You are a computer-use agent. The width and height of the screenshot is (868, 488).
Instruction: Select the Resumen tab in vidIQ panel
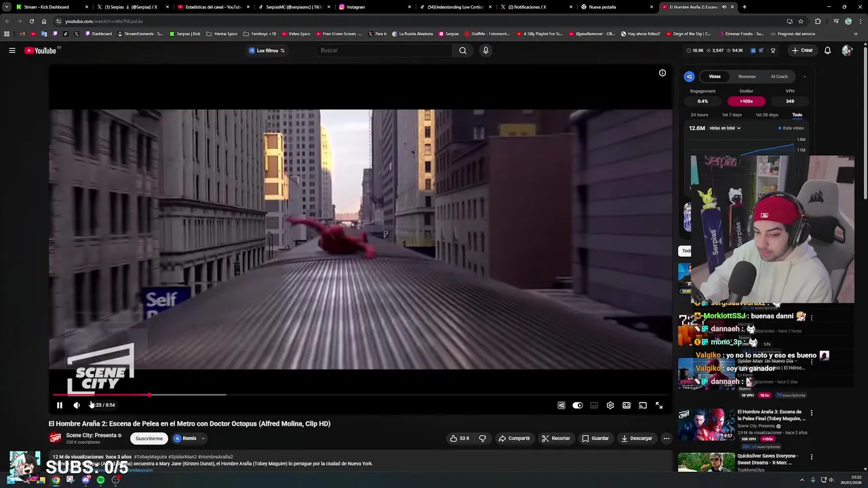coord(747,77)
